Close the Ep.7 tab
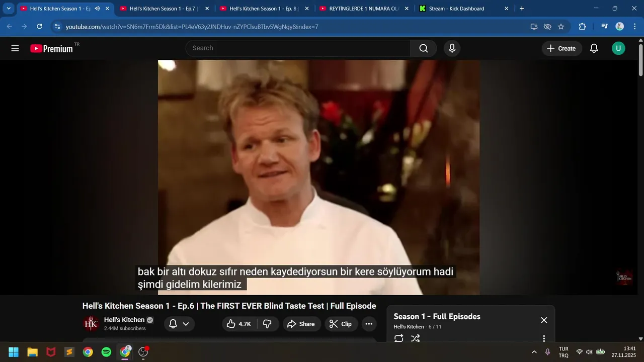Image resolution: width=644 pixels, height=362 pixels. pyautogui.click(x=207, y=9)
